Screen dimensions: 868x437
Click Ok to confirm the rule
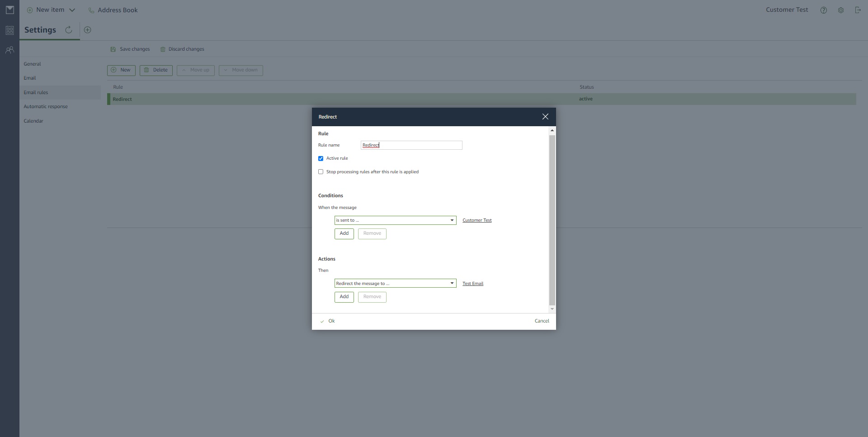327,321
